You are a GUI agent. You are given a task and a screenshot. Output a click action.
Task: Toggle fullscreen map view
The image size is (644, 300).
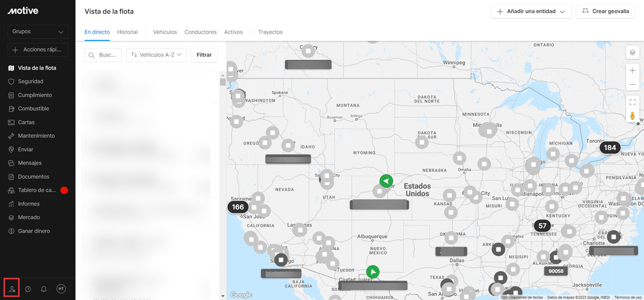(x=632, y=102)
